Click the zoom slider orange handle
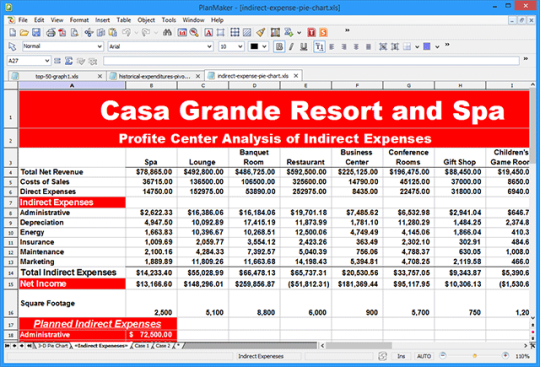Viewport: 540px width, 367px height. click(475, 356)
